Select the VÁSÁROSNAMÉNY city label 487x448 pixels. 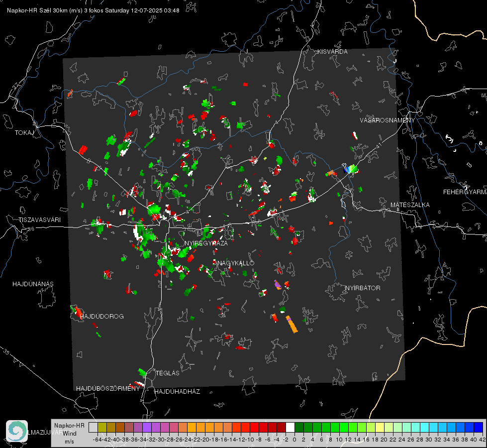click(388, 120)
